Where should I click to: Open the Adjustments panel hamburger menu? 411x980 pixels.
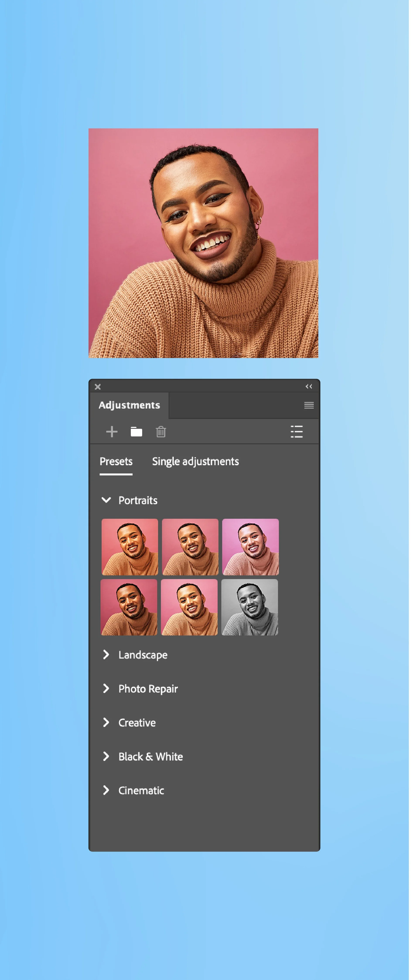coord(309,406)
